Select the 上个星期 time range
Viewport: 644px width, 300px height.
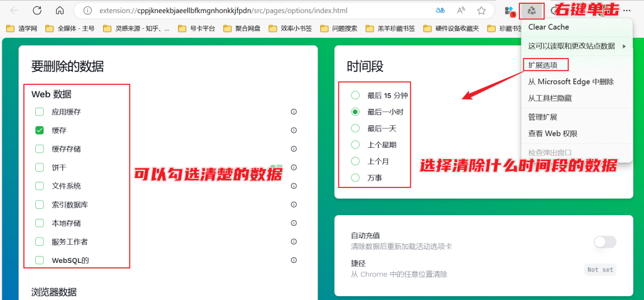coord(355,145)
